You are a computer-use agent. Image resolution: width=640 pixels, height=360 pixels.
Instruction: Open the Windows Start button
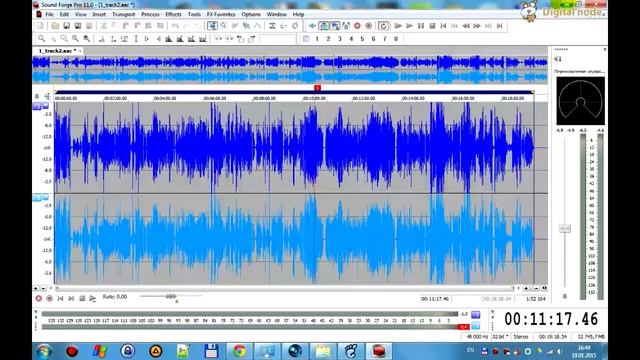tap(44, 351)
